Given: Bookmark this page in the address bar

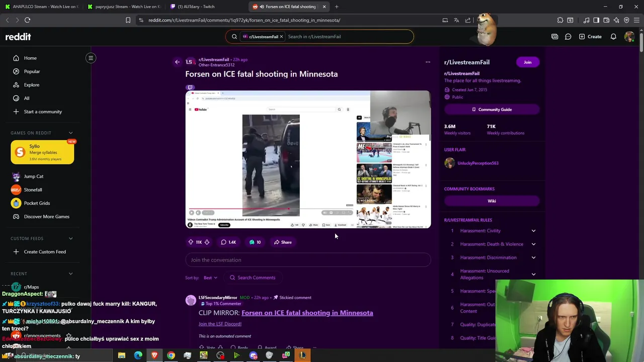Looking at the screenshot, I should click(128, 20).
